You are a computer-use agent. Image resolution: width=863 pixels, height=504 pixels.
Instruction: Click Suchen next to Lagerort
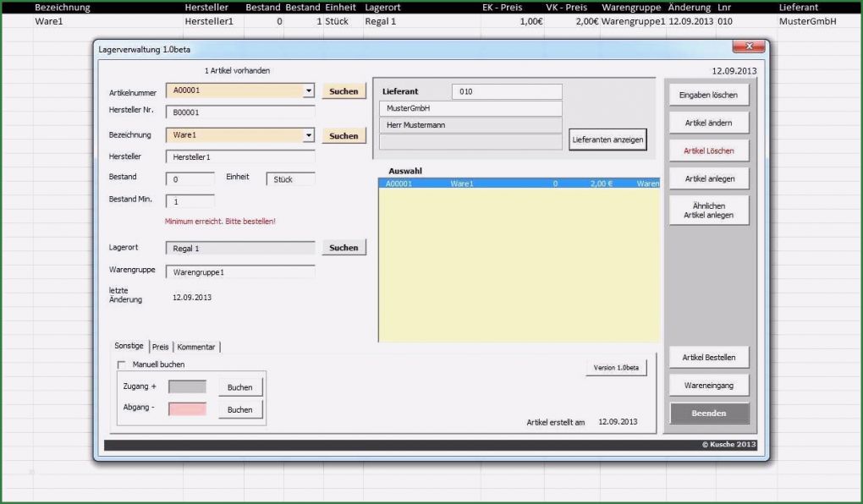click(x=344, y=248)
